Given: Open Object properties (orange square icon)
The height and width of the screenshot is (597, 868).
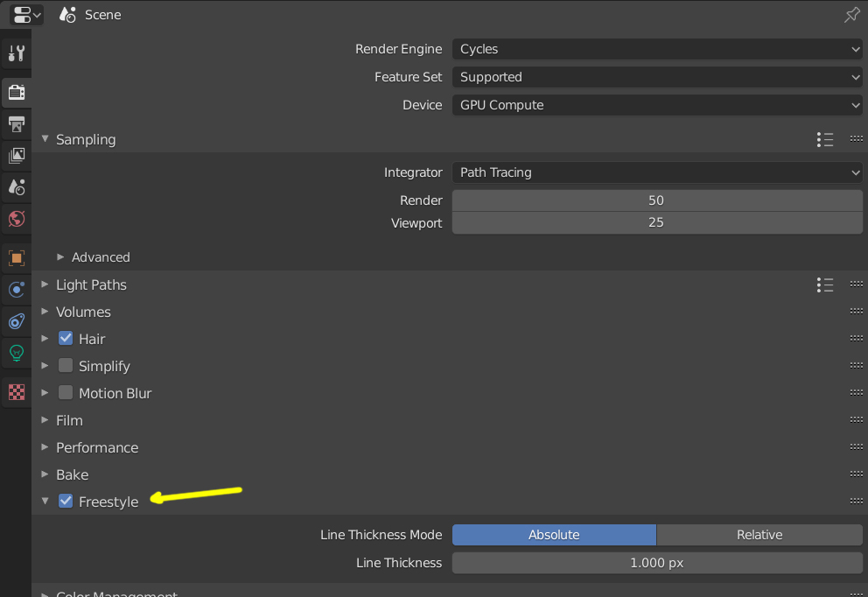Looking at the screenshot, I should pyautogui.click(x=16, y=258).
